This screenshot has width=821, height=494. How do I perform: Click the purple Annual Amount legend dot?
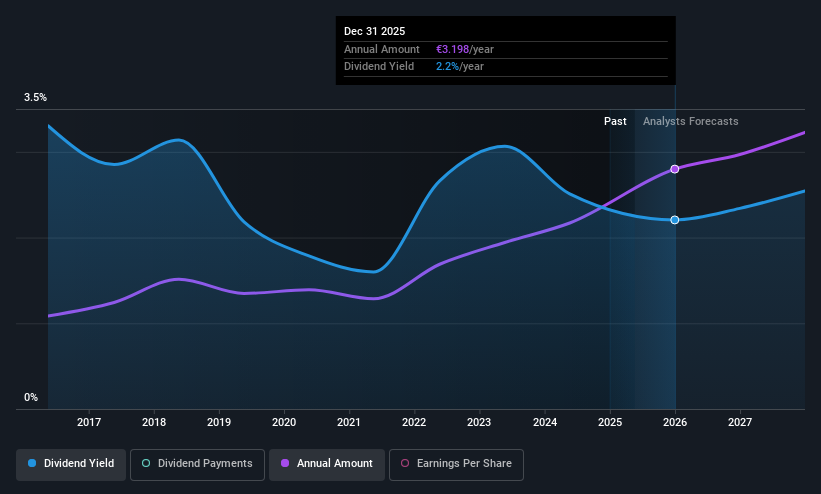(x=285, y=463)
